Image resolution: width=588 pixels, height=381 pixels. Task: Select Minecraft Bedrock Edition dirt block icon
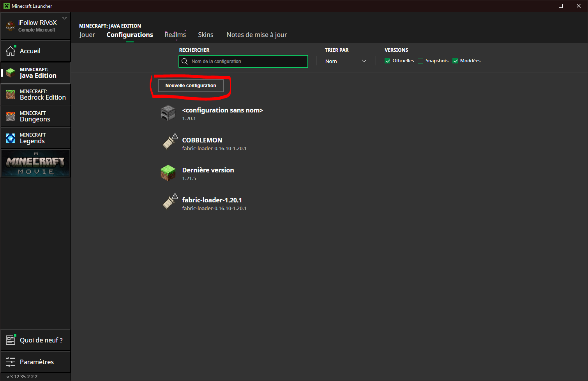point(11,94)
